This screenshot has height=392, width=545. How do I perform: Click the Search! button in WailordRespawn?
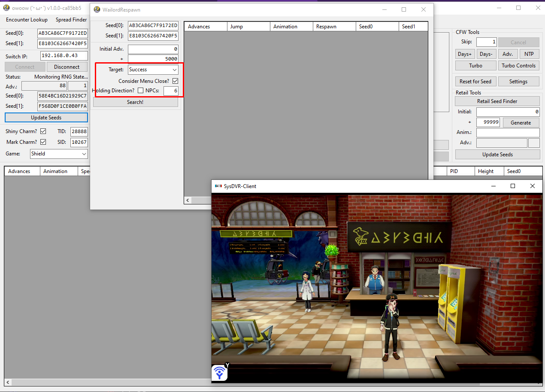coord(135,102)
